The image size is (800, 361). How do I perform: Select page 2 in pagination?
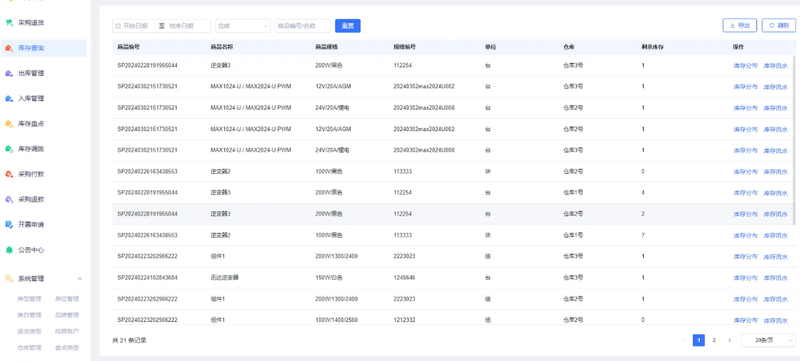(x=714, y=340)
